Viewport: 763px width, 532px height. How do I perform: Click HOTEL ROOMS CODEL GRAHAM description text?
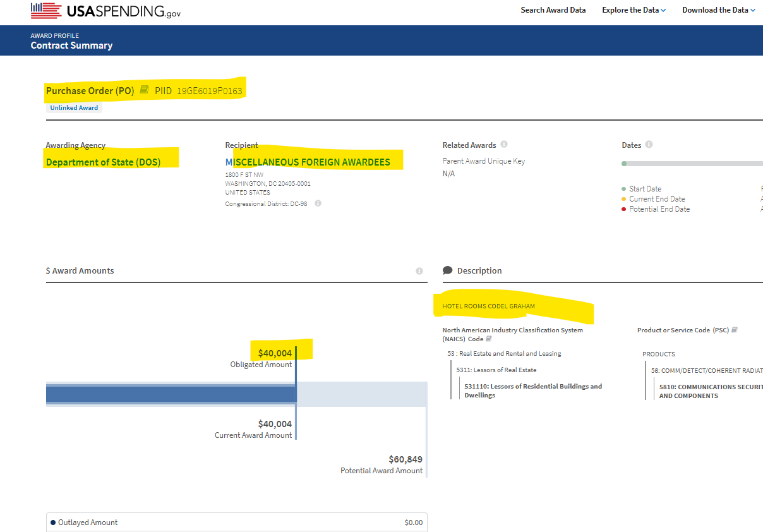click(x=489, y=306)
